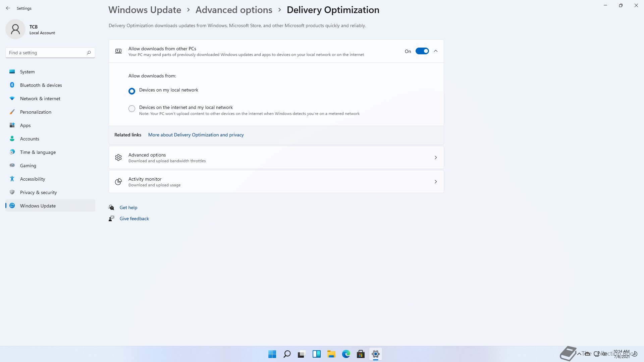Click the Network & internet wifi icon
The width and height of the screenshot is (644, 362).
tap(12, 98)
